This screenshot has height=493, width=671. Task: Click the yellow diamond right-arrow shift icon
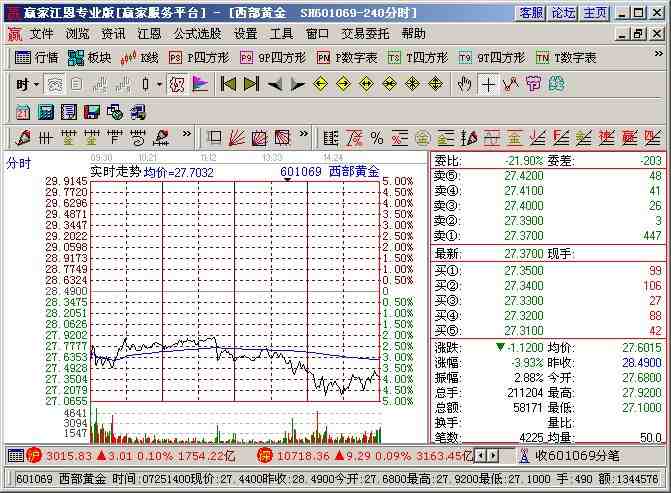pos(344,84)
